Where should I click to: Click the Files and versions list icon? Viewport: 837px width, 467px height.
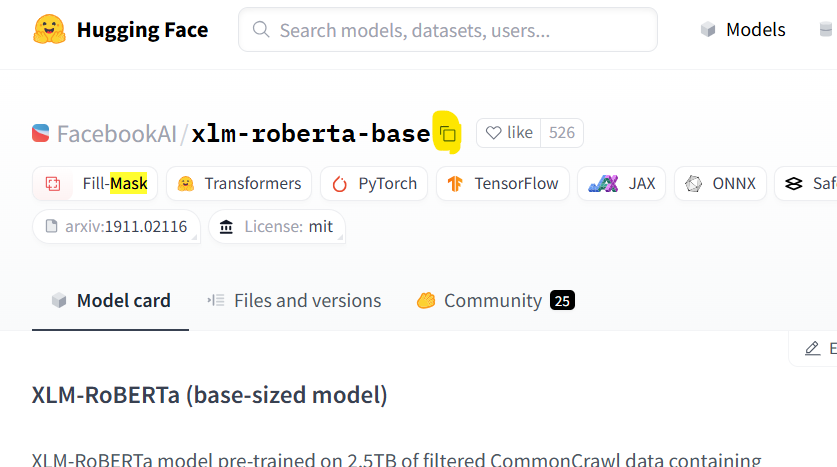216,300
